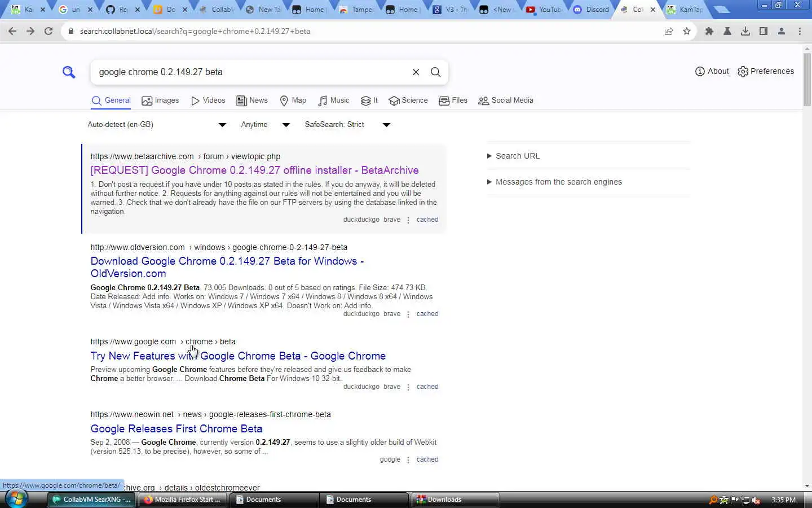The width and height of the screenshot is (812, 508).
Task: Click the google engine label on Neowin result
Action: pyautogui.click(x=390, y=459)
